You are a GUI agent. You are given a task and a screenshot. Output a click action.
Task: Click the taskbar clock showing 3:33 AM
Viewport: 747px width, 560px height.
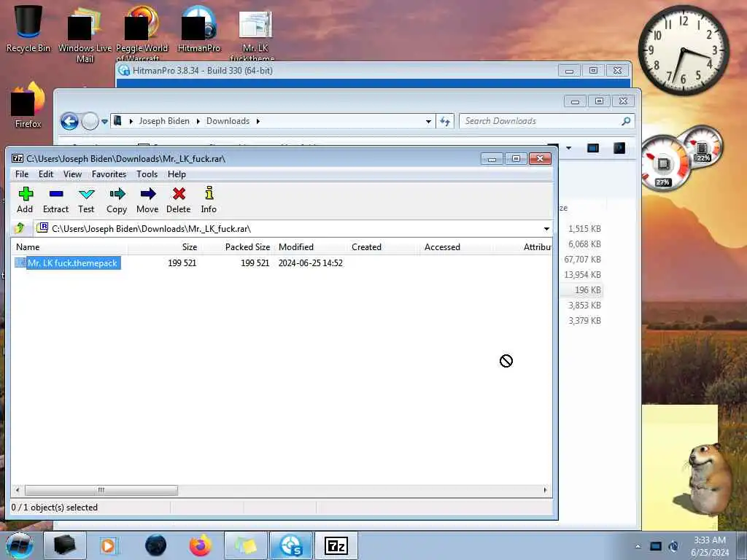pos(709,546)
